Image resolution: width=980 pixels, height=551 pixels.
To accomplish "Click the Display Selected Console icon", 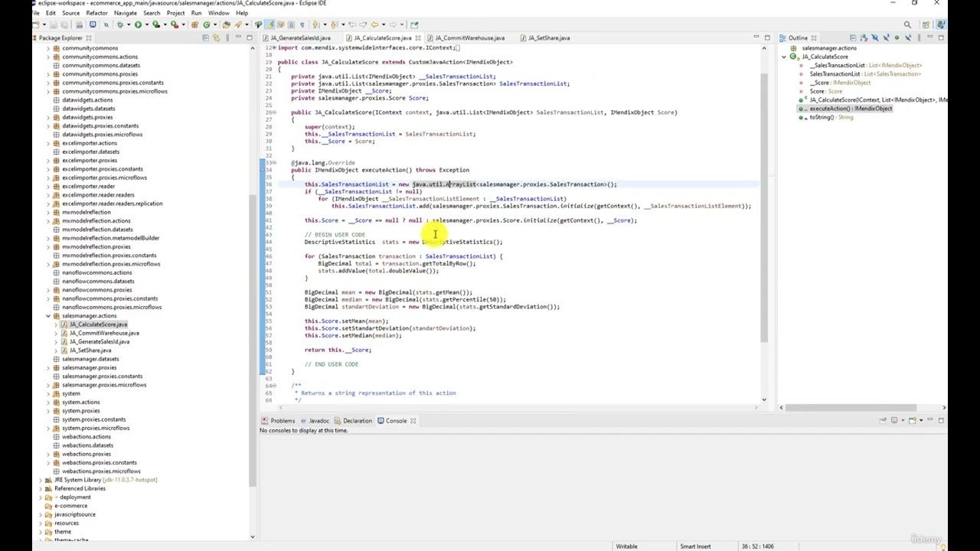I will click(x=893, y=420).
